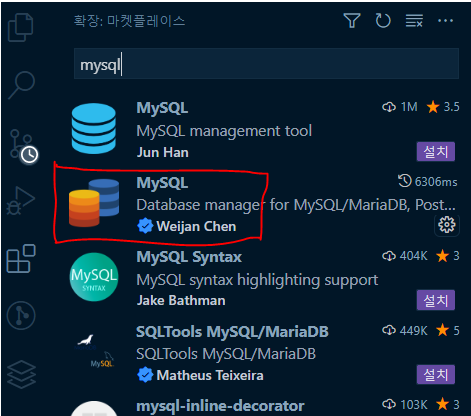Install SQLTools MySQL/MariaDB extension
This screenshot has height=416, width=471.
click(x=436, y=374)
